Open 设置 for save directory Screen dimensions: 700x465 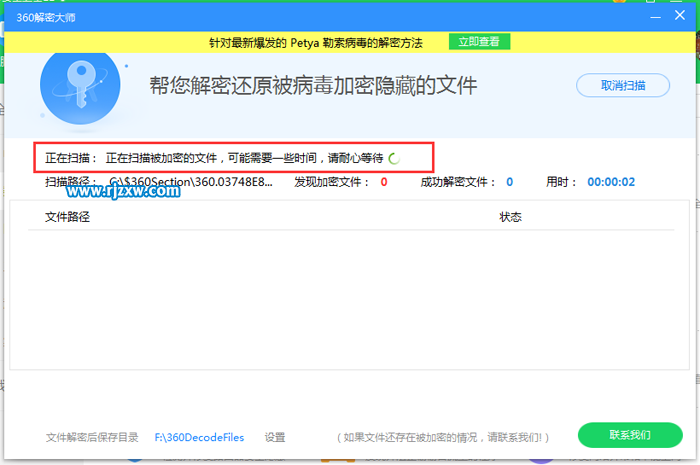tap(275, 437)
